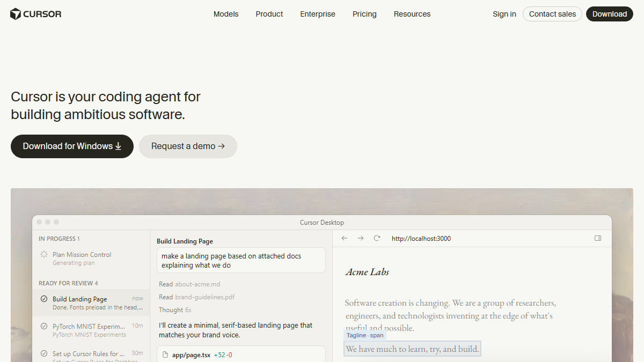
Task: Click the Sign in link
Action: click(x=504, y=14)
